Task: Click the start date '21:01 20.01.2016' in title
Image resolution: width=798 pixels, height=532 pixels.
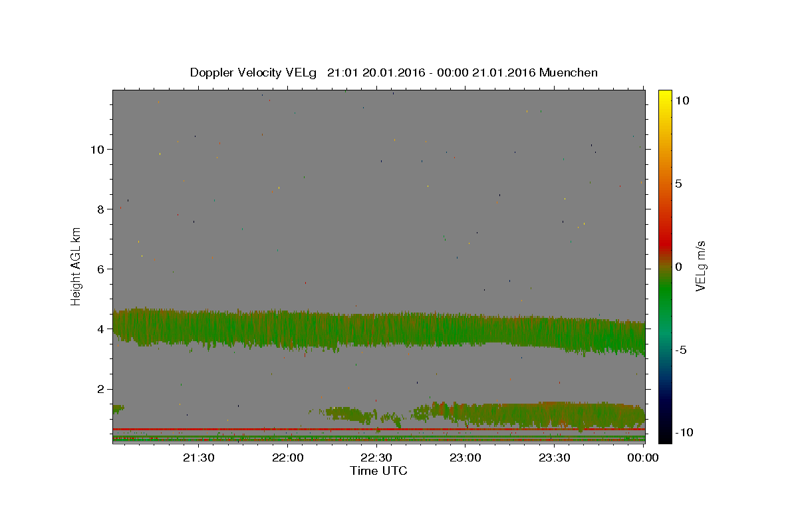Action: 375,72
